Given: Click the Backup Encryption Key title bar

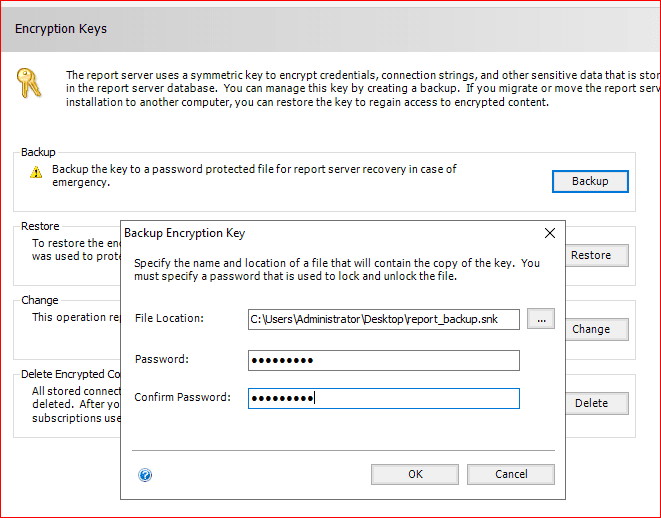Looking at the screenshot, I should 300,233.
